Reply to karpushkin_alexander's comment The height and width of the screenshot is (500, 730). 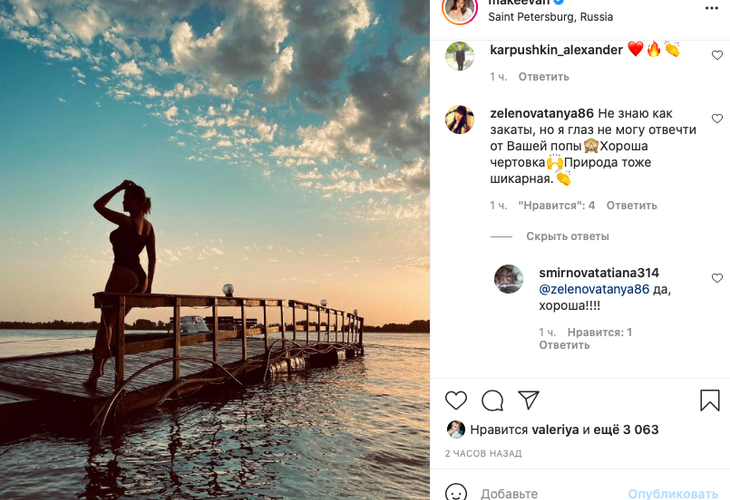[543, 77]
